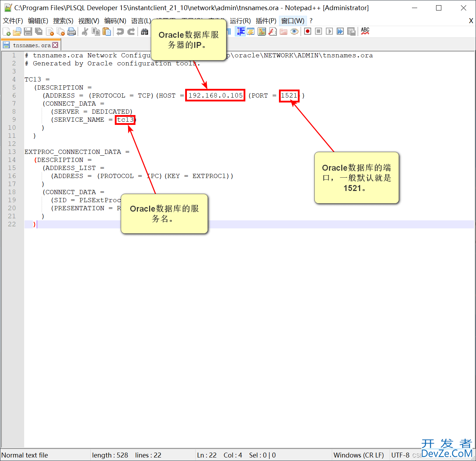Minimize the Notepad++ window

415,8
